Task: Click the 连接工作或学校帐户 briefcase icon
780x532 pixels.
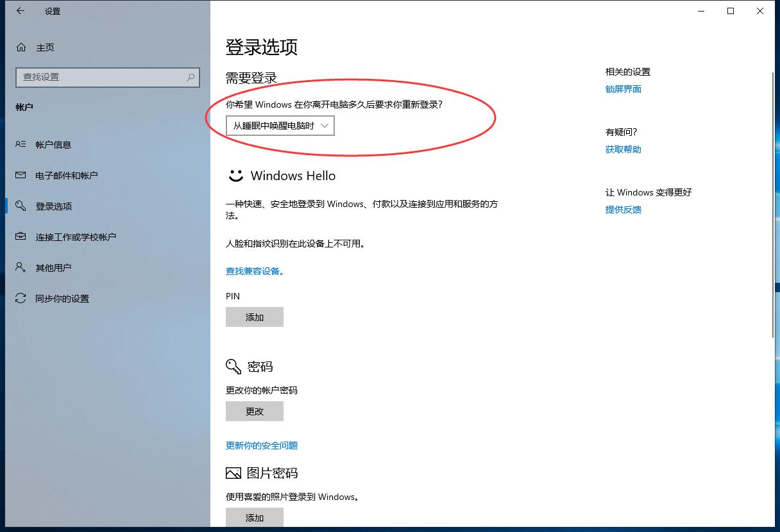Action: [21, 237]
